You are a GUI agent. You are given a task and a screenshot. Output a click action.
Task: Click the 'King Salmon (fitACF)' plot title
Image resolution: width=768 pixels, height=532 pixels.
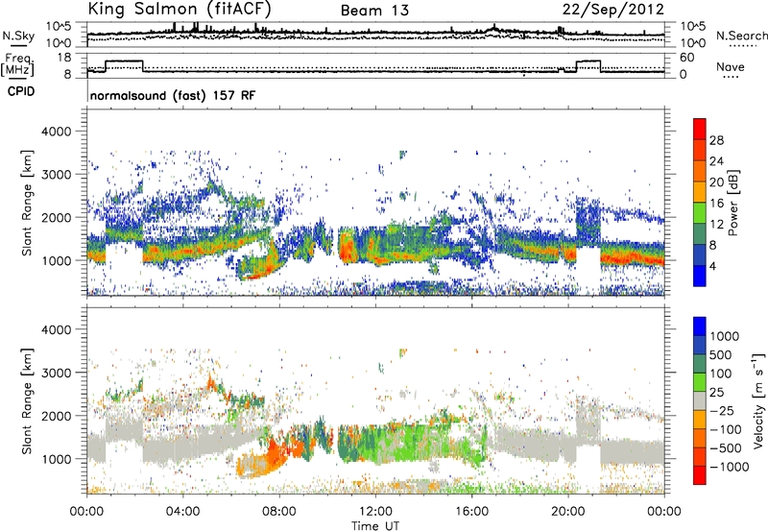(x=179, y=9)
